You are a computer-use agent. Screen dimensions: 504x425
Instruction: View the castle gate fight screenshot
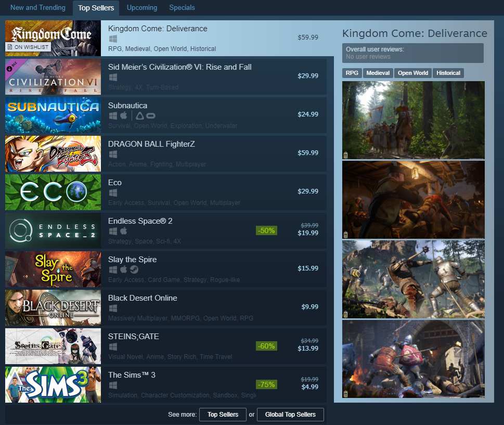pyautogui.click(x=413, y=359)
